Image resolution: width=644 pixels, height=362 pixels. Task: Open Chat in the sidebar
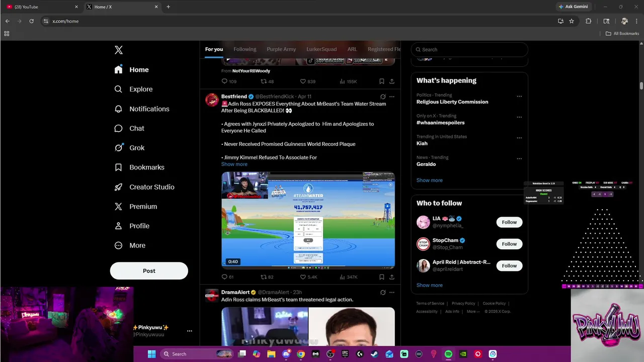129,128
